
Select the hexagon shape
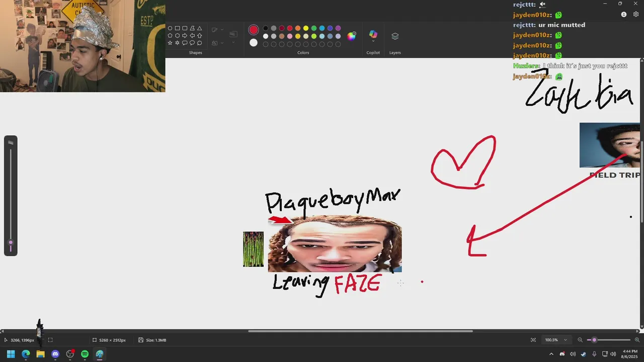[178, 36]
